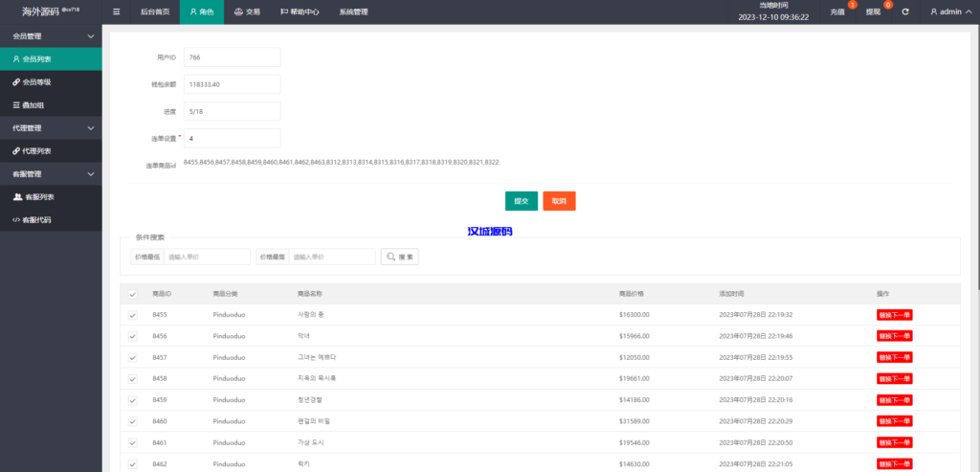The width and height of the screenshot is (980, 472).
Task: Click the green 提交 submit button
Action: click(521, 201)
